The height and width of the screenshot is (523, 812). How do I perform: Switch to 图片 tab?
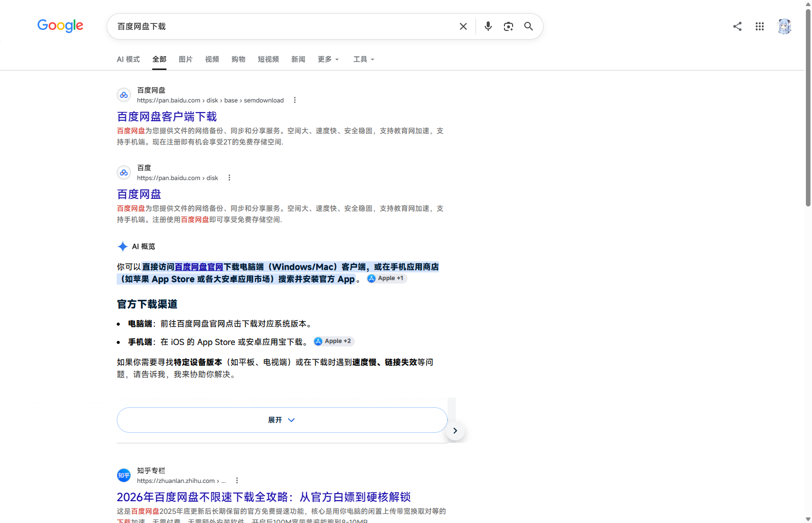pyautogui.click(x=186, y=59)
